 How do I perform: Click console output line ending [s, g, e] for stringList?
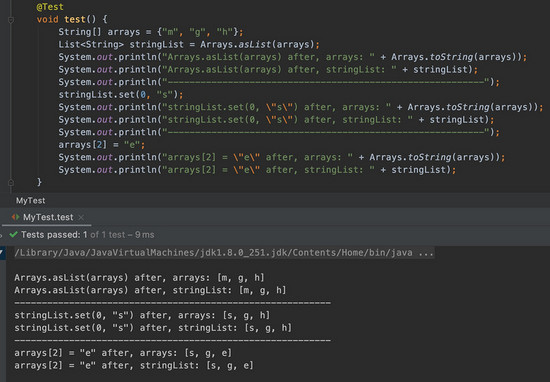coord(134,366)
